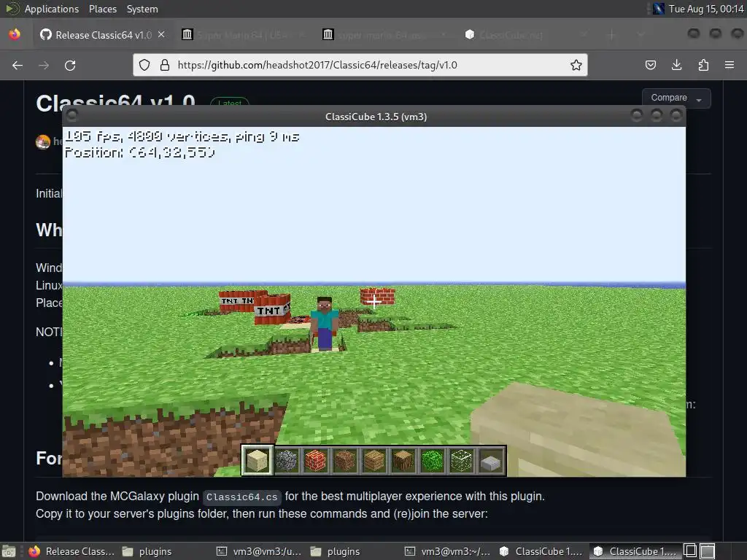Click the GitHub URL address bar
This screenshot has width=747, height=560.
click(x=360, y=65)
